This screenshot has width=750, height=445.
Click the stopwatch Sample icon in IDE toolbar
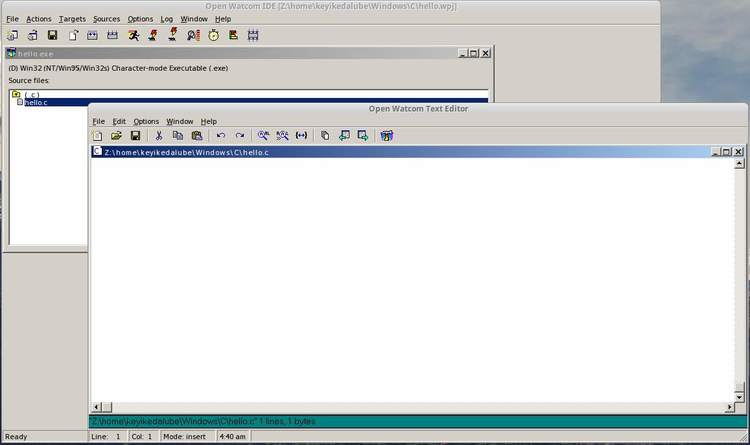tap(213, 35)
